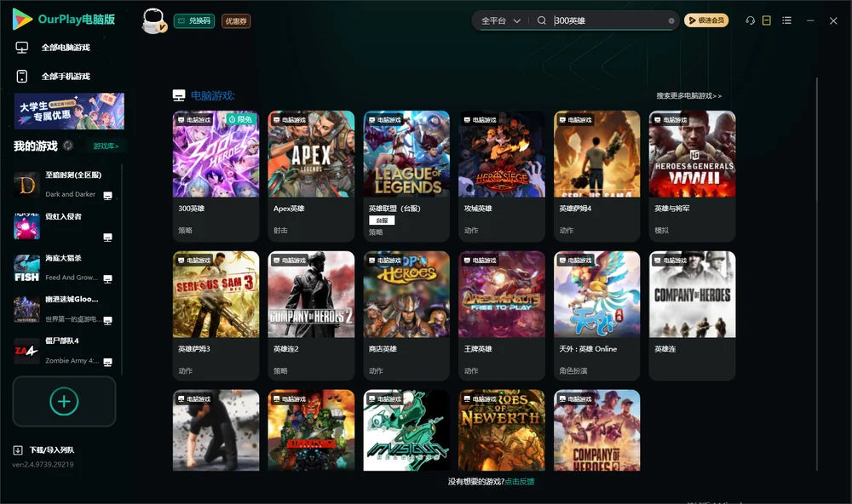Open the 英雄与将军 game card
Screen dimensions: 852x504
[x=692, y=176]
